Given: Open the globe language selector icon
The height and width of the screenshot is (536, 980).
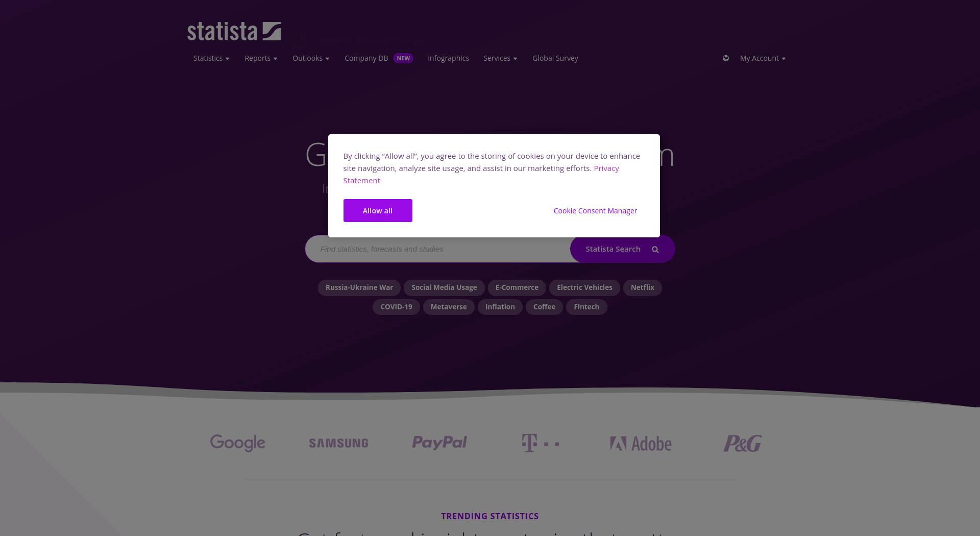Looking at the screenshot, I should click(x=725, y=58).
